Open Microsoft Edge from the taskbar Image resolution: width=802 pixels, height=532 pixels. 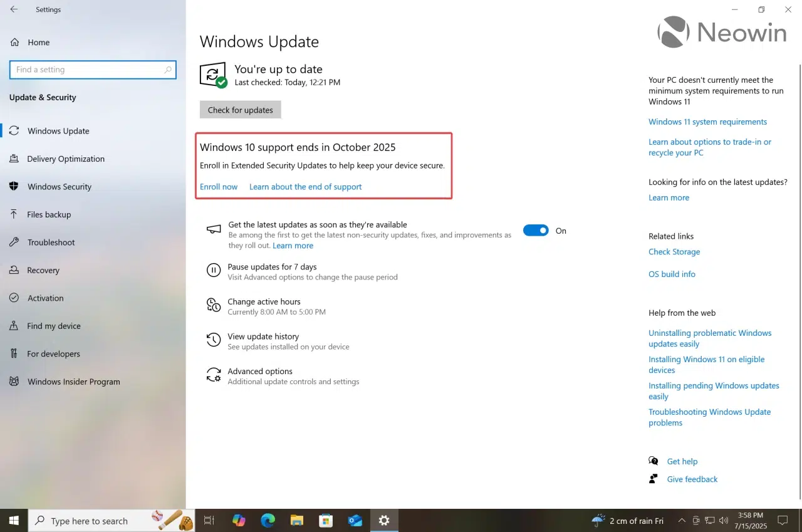268,520
